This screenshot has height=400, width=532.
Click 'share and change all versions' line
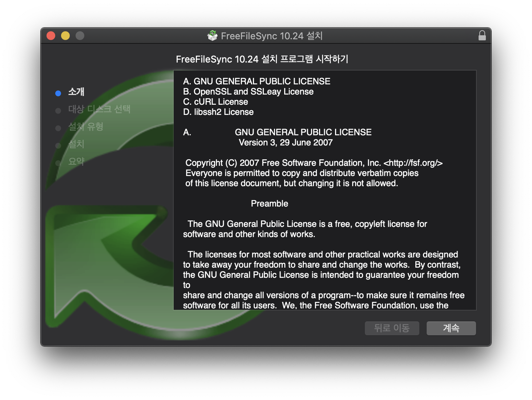pos(324,295)
